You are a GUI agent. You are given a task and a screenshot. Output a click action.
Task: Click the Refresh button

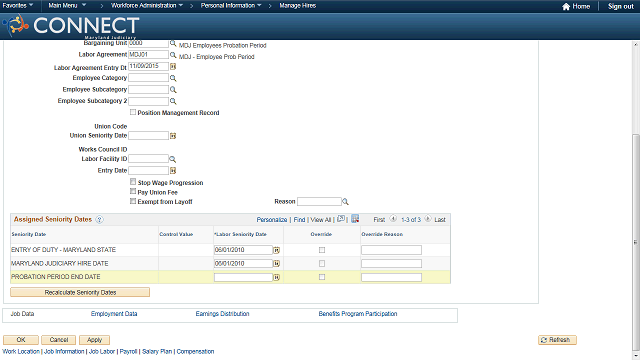pos(557,340)
